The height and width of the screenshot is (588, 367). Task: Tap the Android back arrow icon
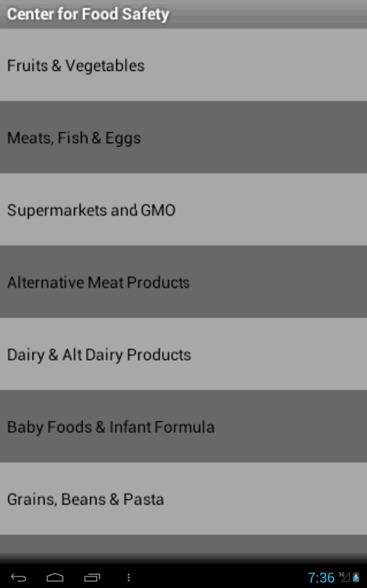click(18, 578)
